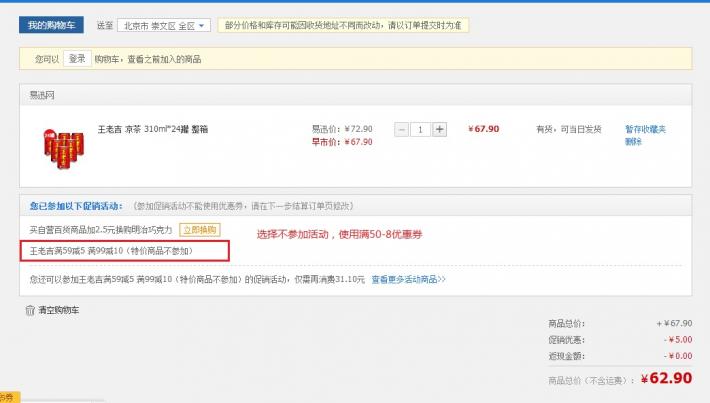The width and height of the screenshot is (710, 403).
Task: Click the 清空购物车 text link
Action: pyautogui.click(x=58, y=311)
